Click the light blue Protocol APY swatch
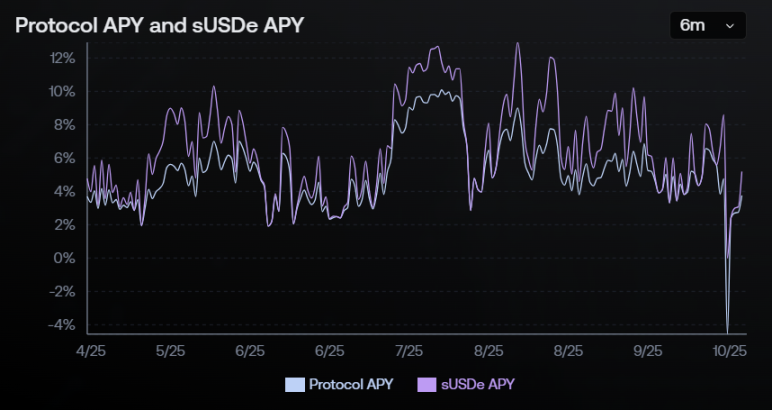Screen dimensions: 772x410 click(294, 384)
